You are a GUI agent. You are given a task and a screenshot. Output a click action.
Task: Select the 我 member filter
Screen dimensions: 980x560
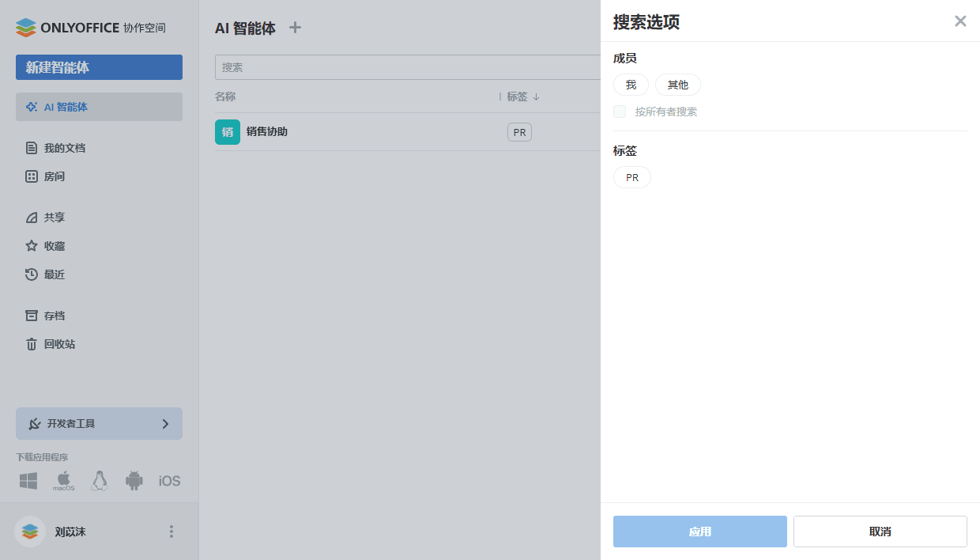click(x=631, y=85)
